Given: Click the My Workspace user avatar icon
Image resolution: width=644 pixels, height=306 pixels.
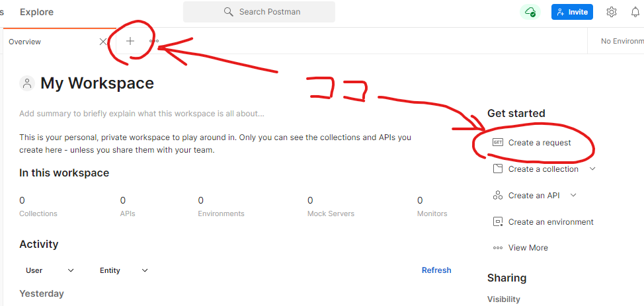Looking at the screenshot, I should tap(27, 83).
